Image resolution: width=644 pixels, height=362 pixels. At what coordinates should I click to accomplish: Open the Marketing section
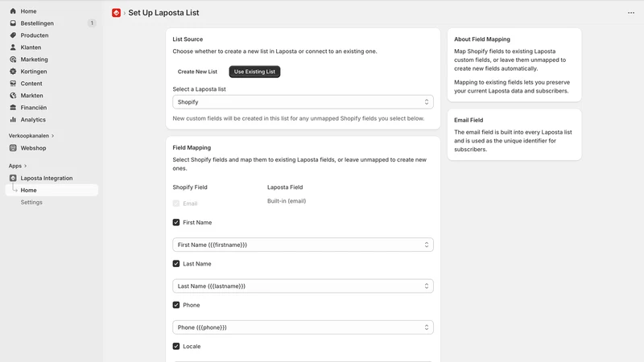pos(34,60)
